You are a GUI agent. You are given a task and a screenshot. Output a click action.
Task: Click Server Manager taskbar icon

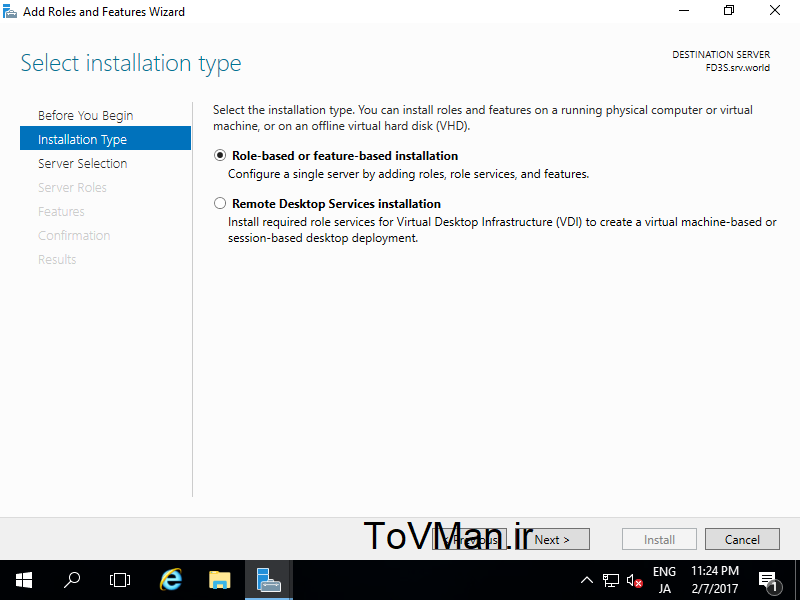[x=269, y=580]
